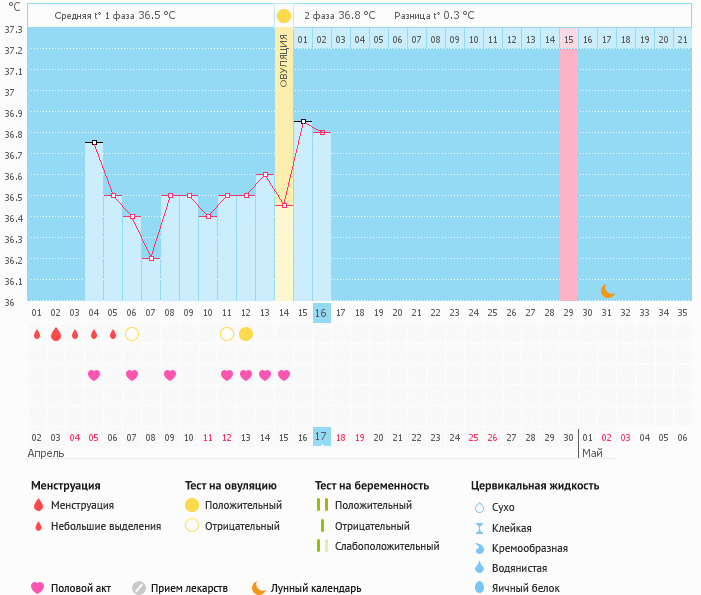Select the positive ovulation test on day 12
Screen dimensions: 701x595
click(x=246, y=334)
